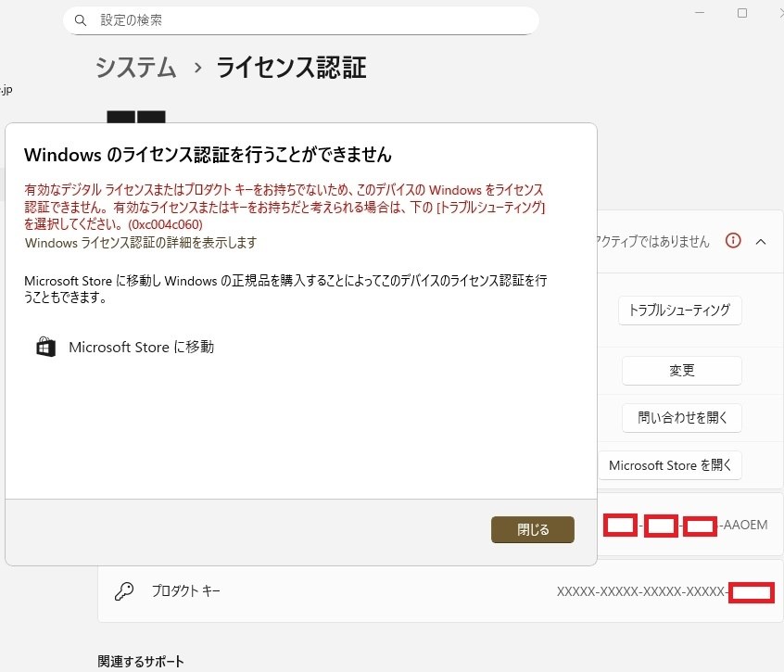Click the magnifier icon in the search box
This screenshot has width=784, height=672.
(81, 19)
